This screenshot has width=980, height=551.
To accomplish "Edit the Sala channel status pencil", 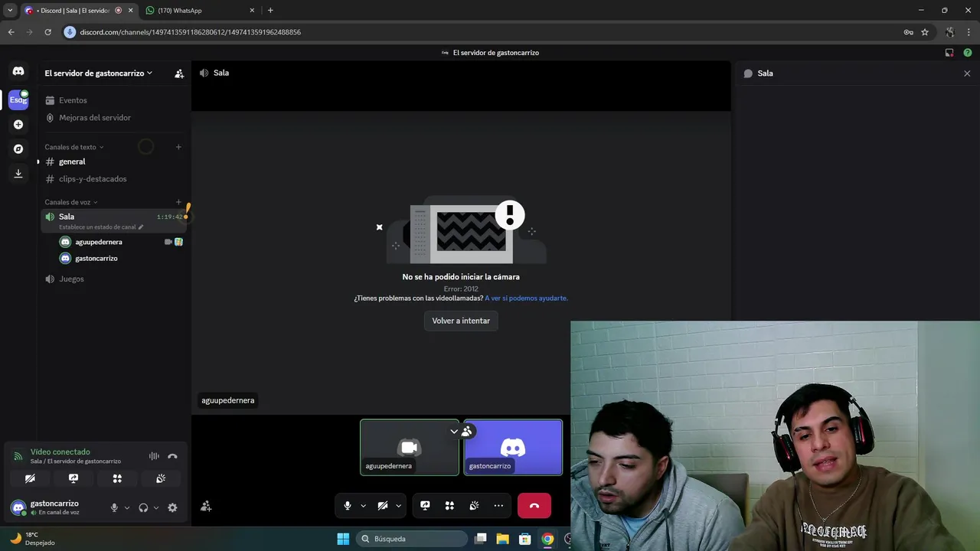I will click(141, 227).
